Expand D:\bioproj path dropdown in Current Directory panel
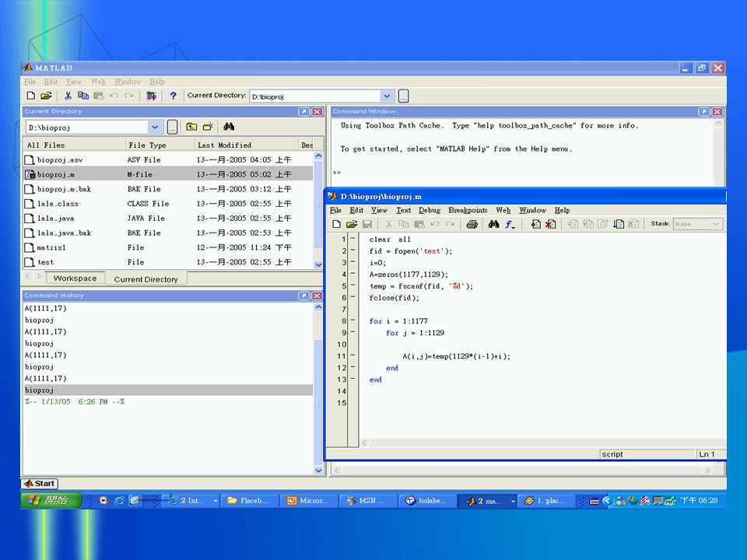The height and width of the screenshot is (560, 747). [155, 127]
